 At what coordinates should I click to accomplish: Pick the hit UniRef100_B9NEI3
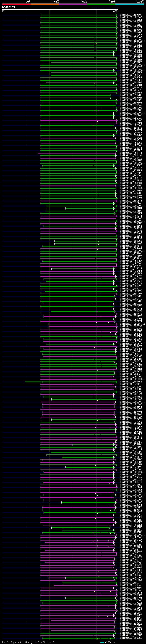point(131,140)
